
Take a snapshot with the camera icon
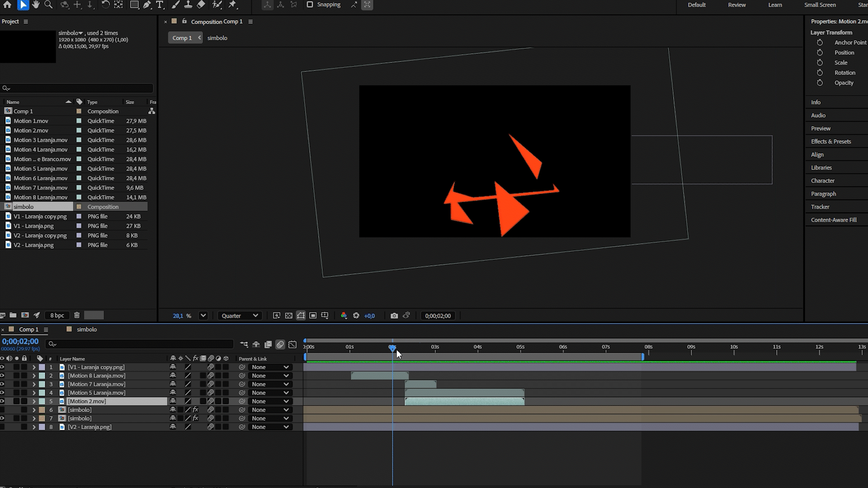click(x=394, y=316)
